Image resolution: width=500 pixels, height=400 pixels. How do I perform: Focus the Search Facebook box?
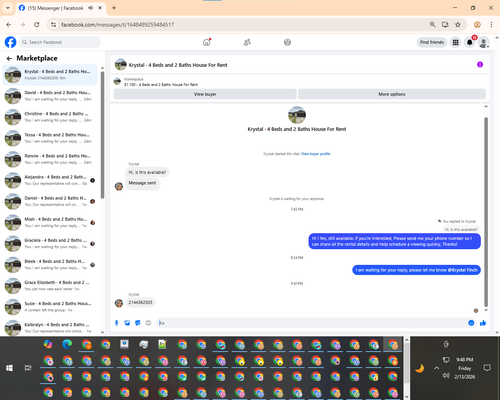click(x=60, y=42)
